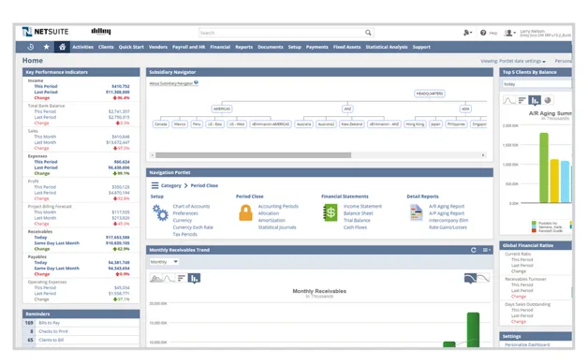Screen dimensions: 588x364
Task: Open the Reports menu
Action: pyautogui.click(x=244, y=47)
